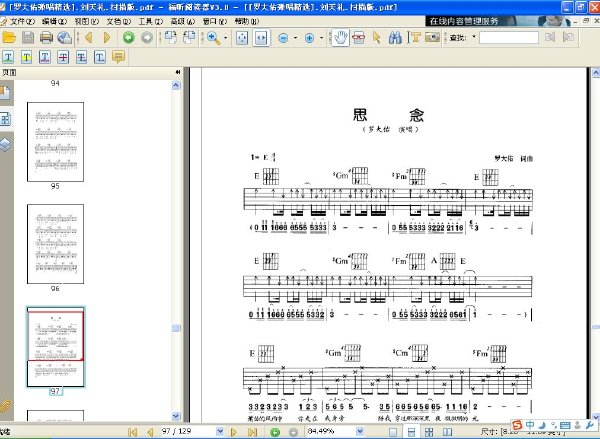
Task: Click the zoom in plus icon
Action: click(x=309, y=38)
